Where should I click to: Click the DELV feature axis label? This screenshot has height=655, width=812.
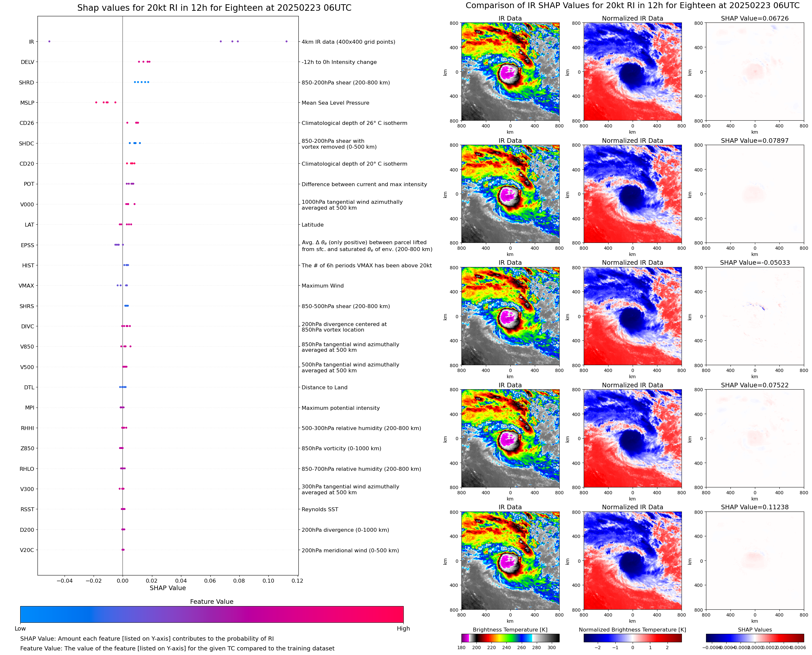pos(27,62)
